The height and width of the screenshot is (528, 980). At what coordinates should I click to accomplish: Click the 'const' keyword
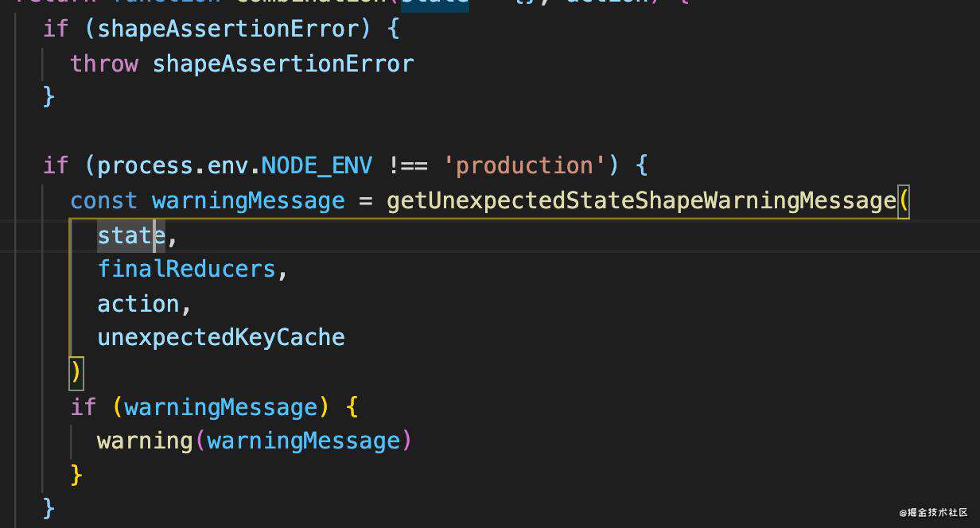tap(104, 201)
